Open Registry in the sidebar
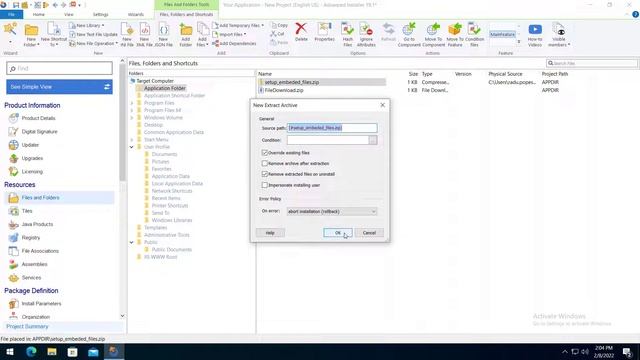The image size is (640, 360). pos(31,238)
